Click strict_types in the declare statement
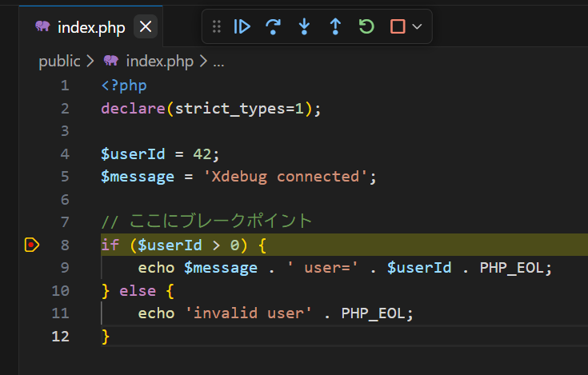 tap(230, 109)
